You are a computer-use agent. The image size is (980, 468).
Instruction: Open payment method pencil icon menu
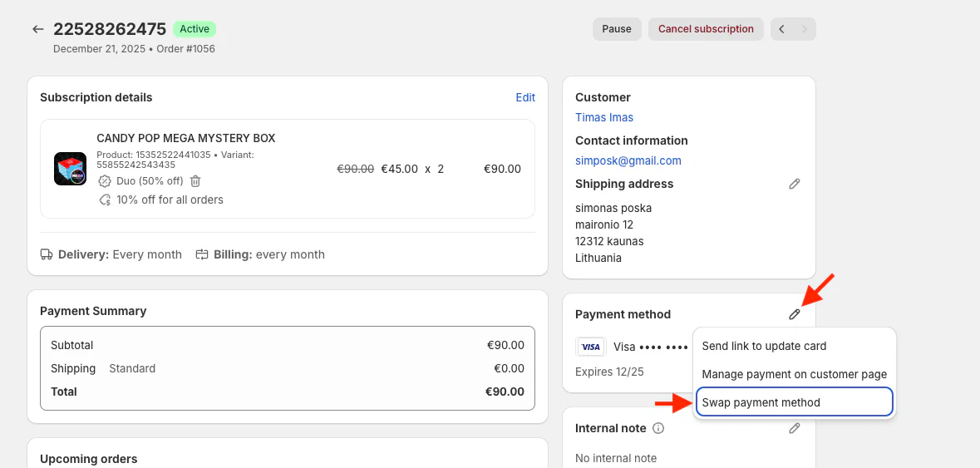point(795,314)
